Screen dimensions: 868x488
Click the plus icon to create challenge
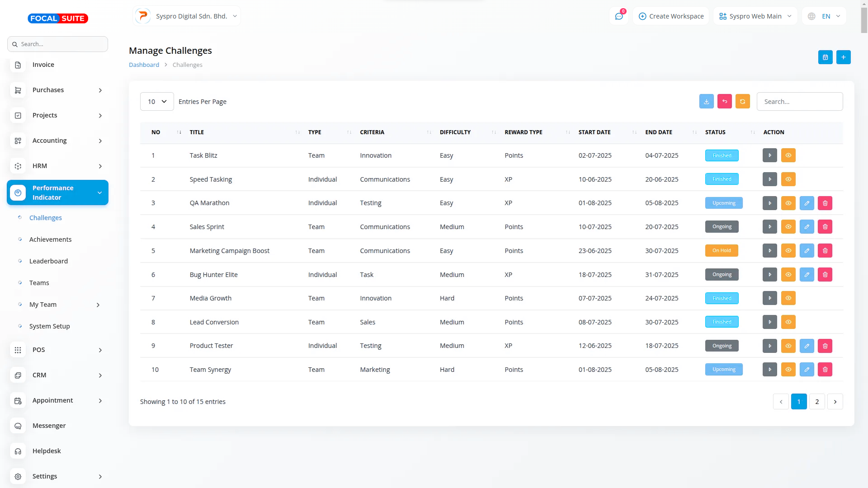[x=843, y=57]
